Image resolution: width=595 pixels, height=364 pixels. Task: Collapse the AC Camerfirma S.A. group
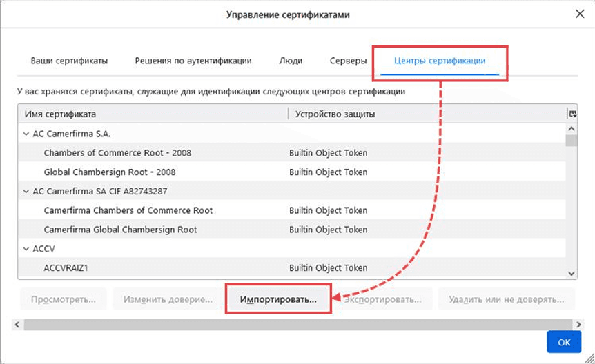click(x=26, y=134)
